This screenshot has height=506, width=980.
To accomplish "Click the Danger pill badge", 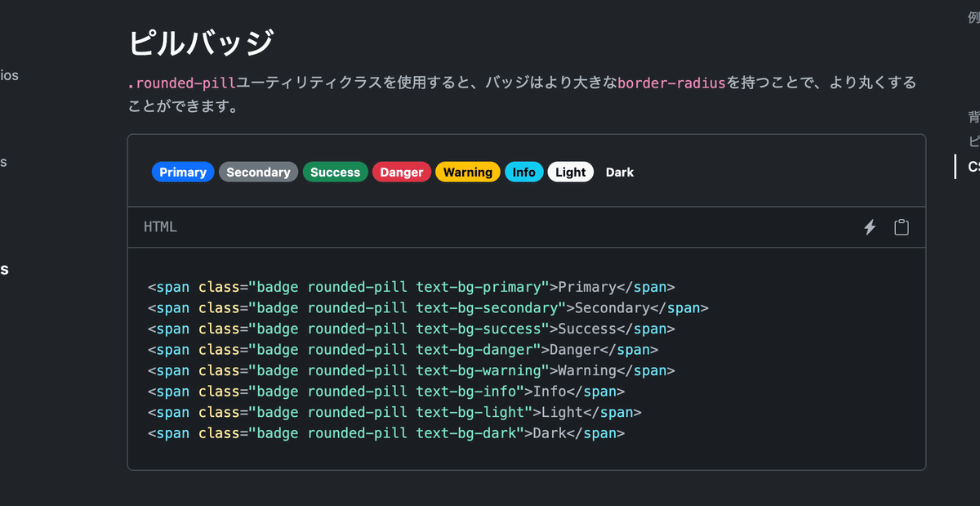I will pos(402,172).
